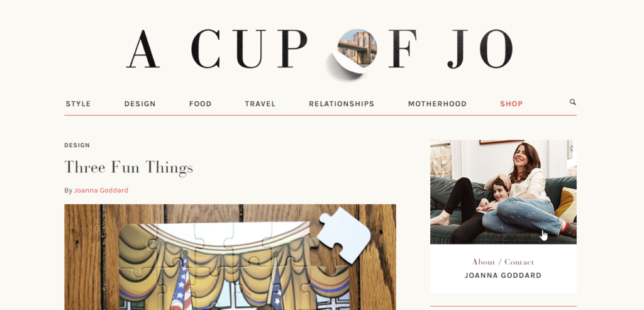Go to the Design navigation menu item
Screen dimensions: 644x310
[x=140, y=104]
